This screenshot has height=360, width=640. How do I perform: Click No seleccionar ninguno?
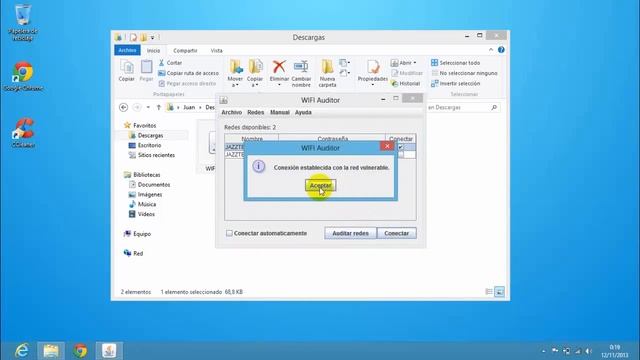464,73
